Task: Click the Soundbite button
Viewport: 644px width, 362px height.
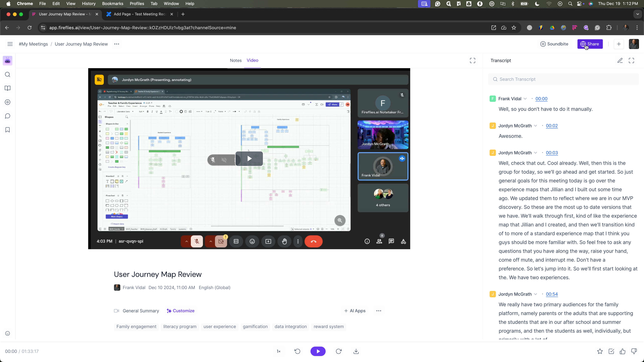Action: tap(554, 44)
